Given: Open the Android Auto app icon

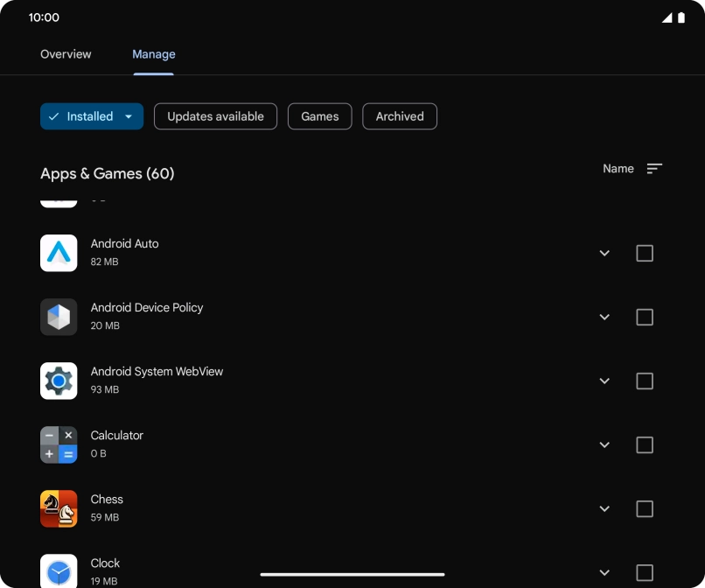Looking at the screenshot, I should (x=59, y=253).
